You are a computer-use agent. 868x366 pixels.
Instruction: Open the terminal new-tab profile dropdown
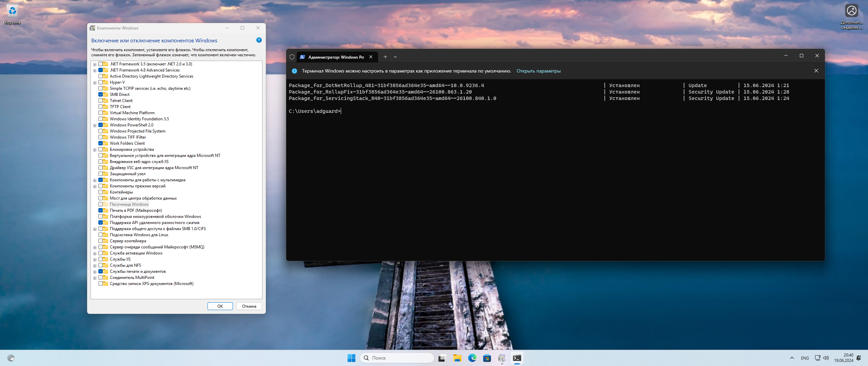[395, 57]
